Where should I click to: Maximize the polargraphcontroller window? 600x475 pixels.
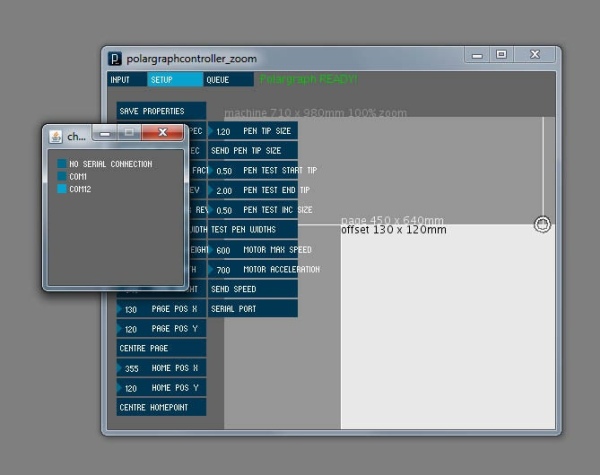click(501, 54)
